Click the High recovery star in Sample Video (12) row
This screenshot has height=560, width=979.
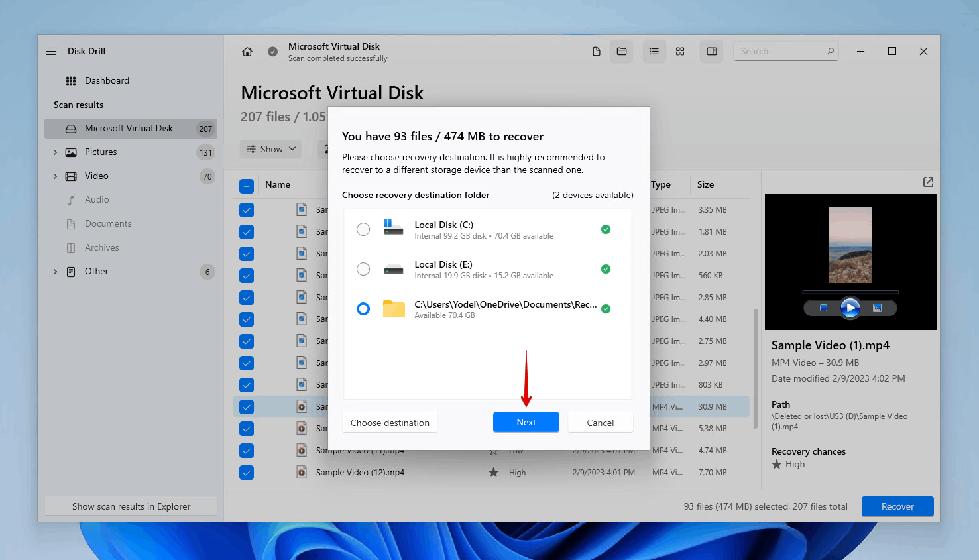point(494,473)
